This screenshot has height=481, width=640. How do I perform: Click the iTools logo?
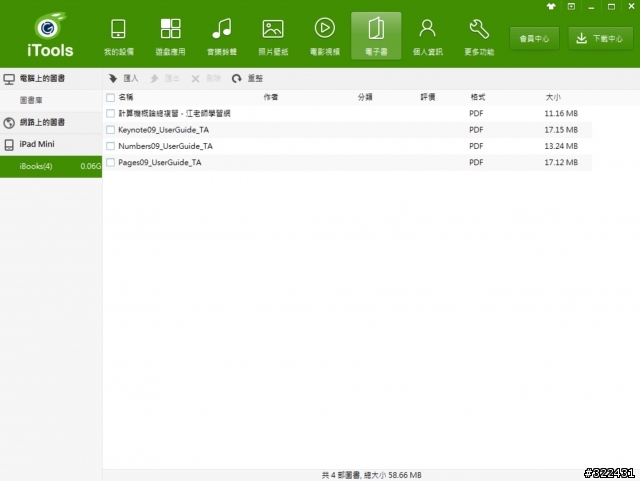tap(50, 36)
